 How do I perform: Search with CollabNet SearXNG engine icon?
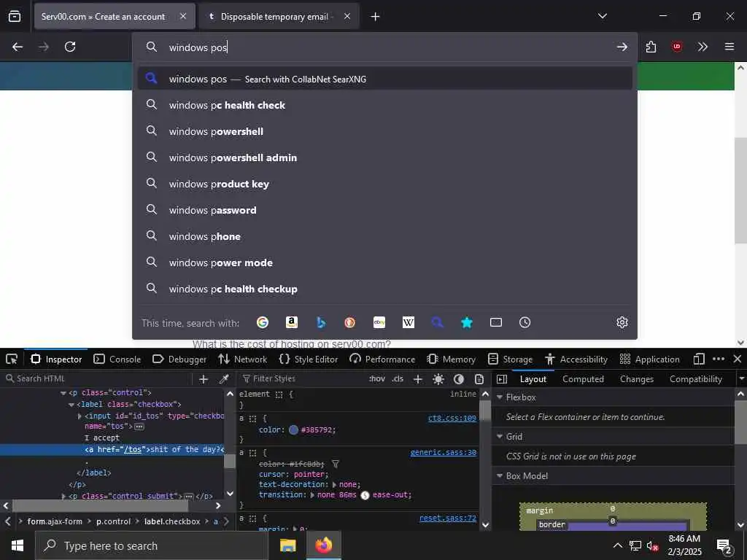point(438,322)
